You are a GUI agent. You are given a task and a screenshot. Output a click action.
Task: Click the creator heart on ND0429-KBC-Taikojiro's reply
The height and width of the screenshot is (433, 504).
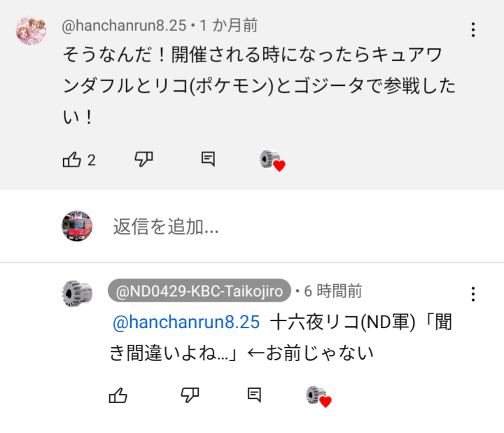pyautogui.click(x=319, y=396)
